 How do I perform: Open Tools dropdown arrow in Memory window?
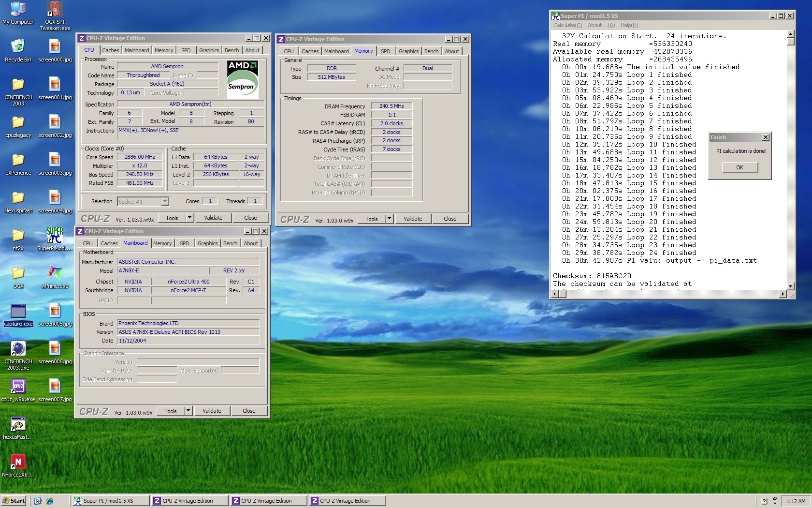[389, 219]
